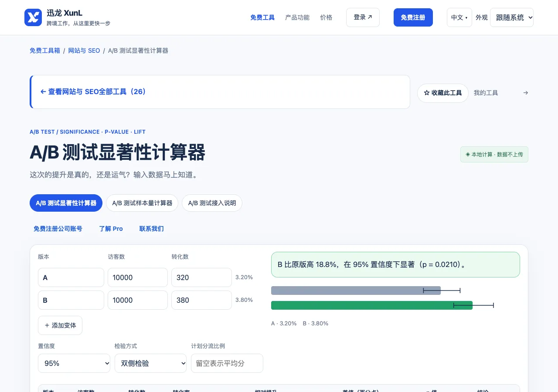
Task: Click the 3.20% rate for version A
Action: (x=244, y=277)
